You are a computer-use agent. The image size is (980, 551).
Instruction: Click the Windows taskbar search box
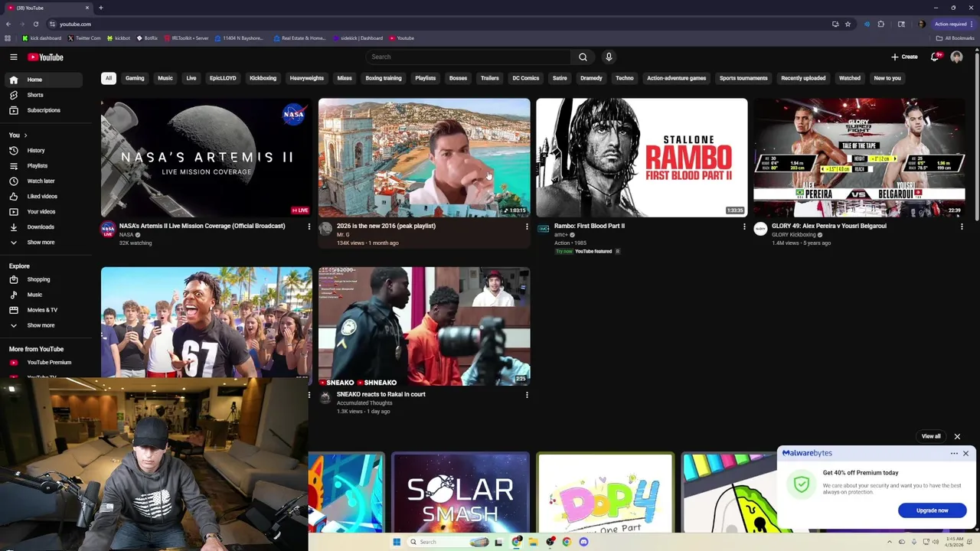tap(447, 542)
